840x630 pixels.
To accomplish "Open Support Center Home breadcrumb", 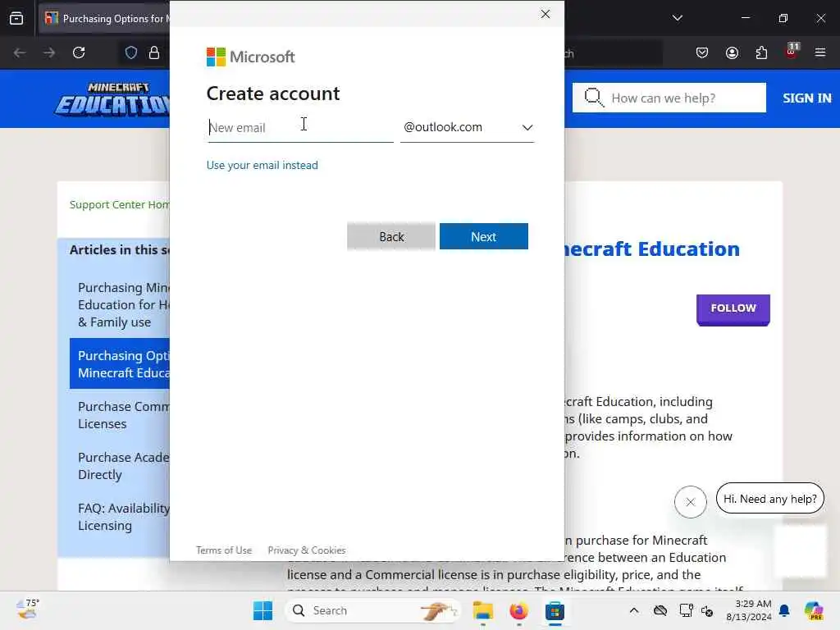I will coord(120,204).
